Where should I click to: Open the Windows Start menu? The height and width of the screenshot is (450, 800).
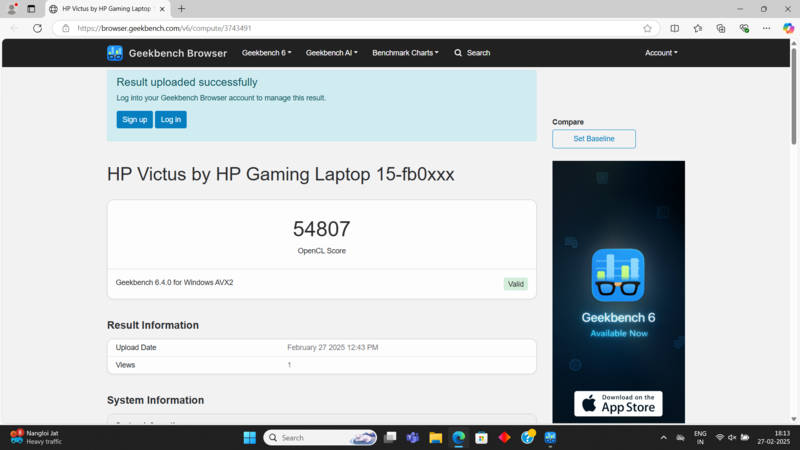pyautogui.click(x=249, y=437)
